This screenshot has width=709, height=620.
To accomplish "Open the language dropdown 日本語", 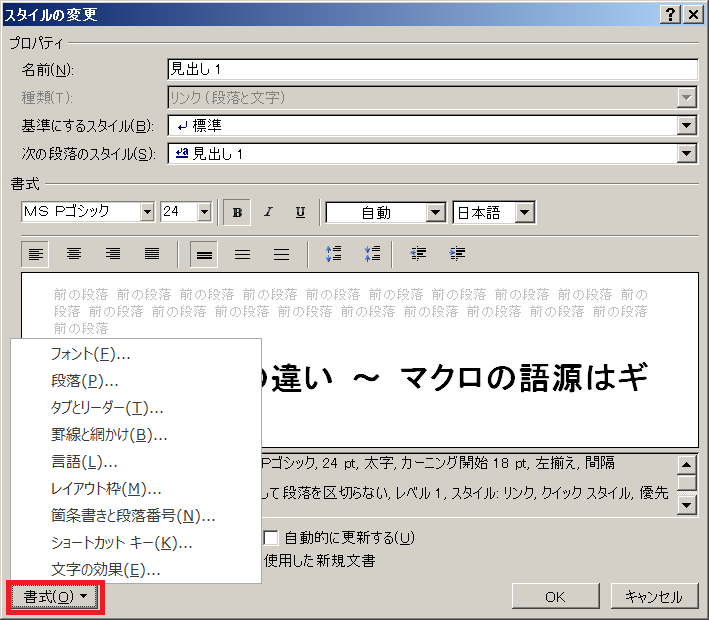I will (x=525, y=212).
